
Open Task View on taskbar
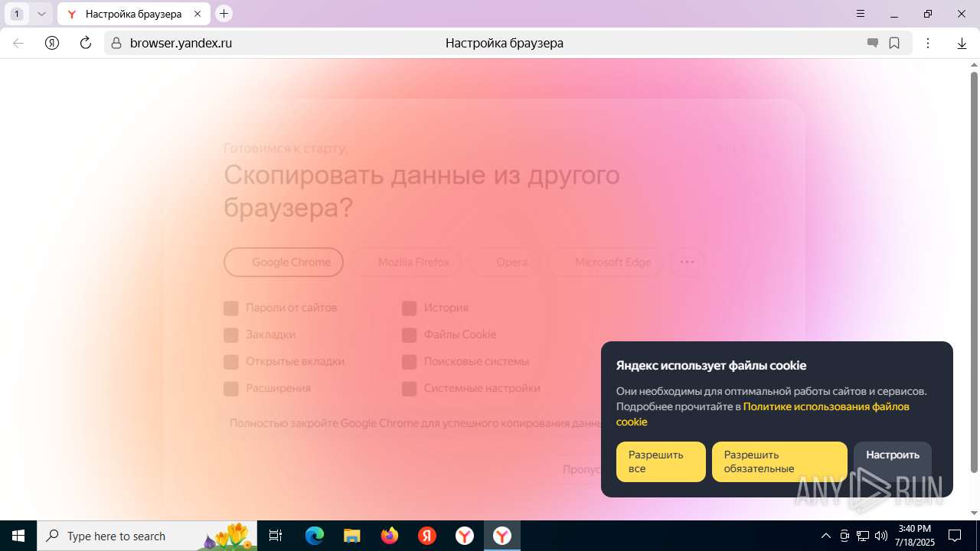point(276,536)
